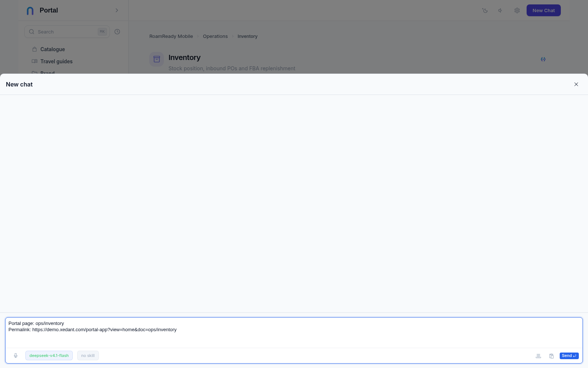Toggle dark mode moon icon
This screenshot has height=368, width=588.
pos(485,10)
